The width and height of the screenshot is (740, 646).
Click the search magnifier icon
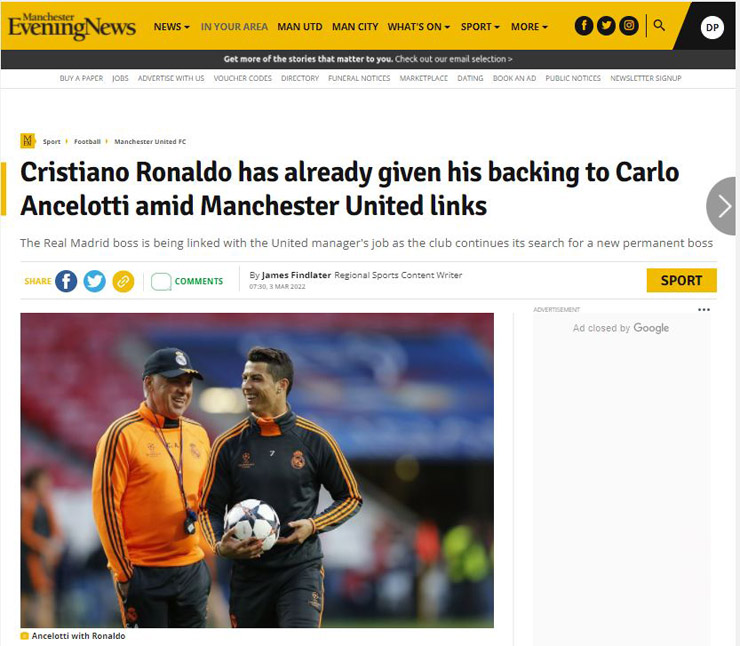point(659,25)
